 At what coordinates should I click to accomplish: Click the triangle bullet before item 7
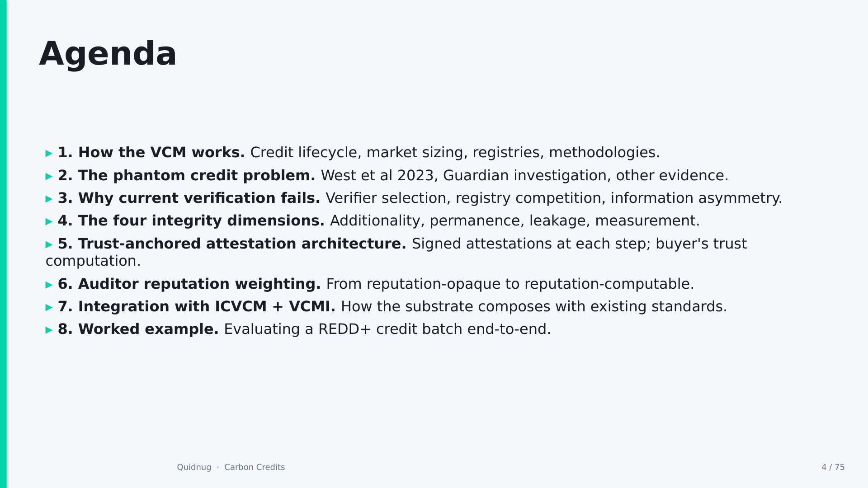49,308
